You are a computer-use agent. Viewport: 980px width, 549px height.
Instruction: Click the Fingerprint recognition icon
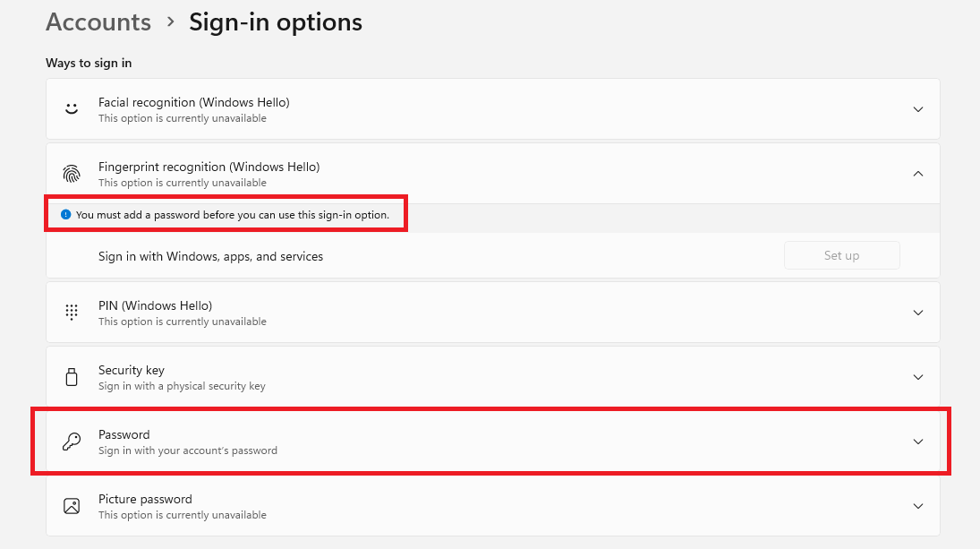tap(71, 172)
